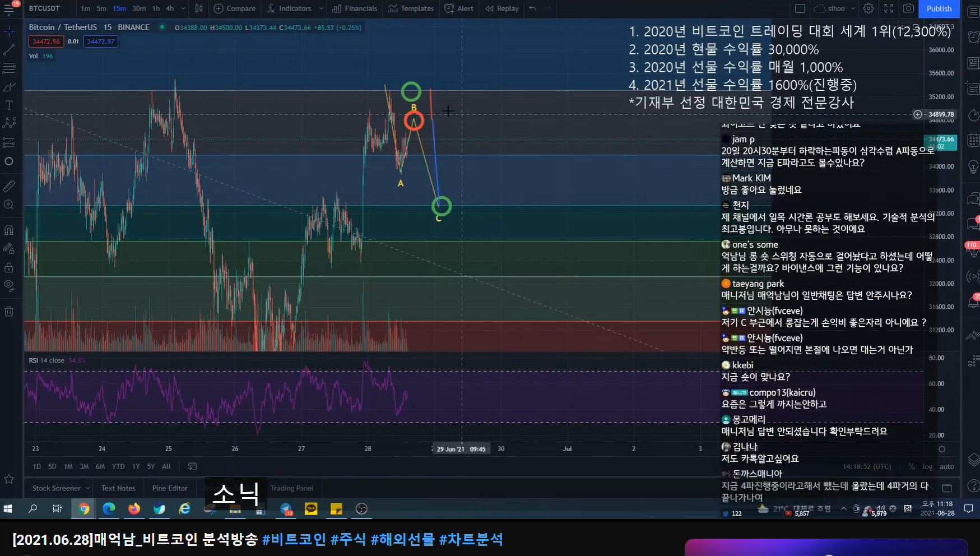Switch to 1h timeframe
This screenshot has height=556, width=980.
[156, 8]
